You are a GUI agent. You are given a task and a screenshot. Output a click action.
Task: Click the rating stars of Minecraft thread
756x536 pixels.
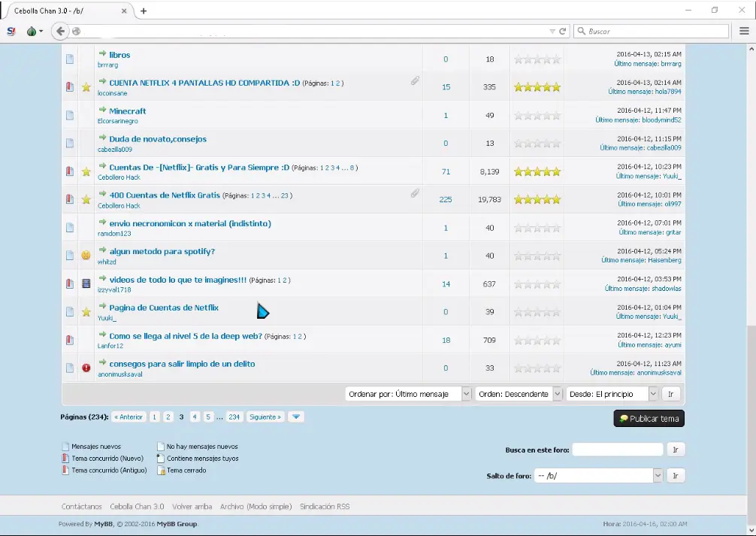click(537, 116)
